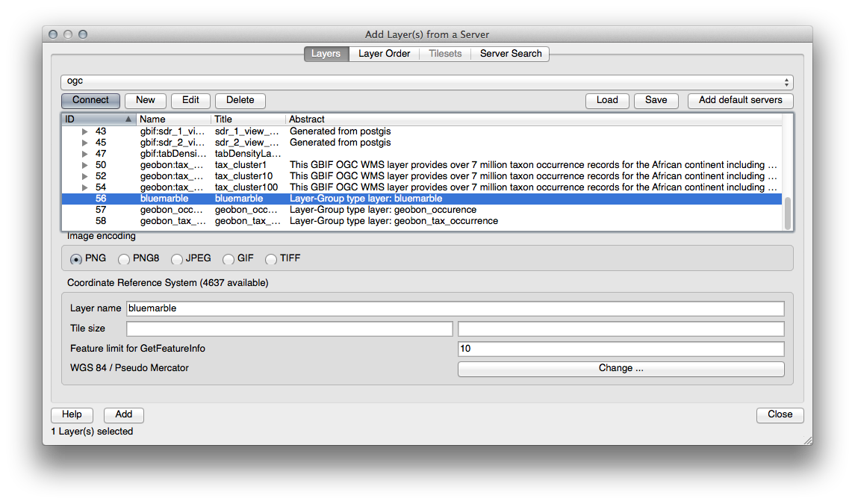Switch to the Layer Order tab

(384, 54)
